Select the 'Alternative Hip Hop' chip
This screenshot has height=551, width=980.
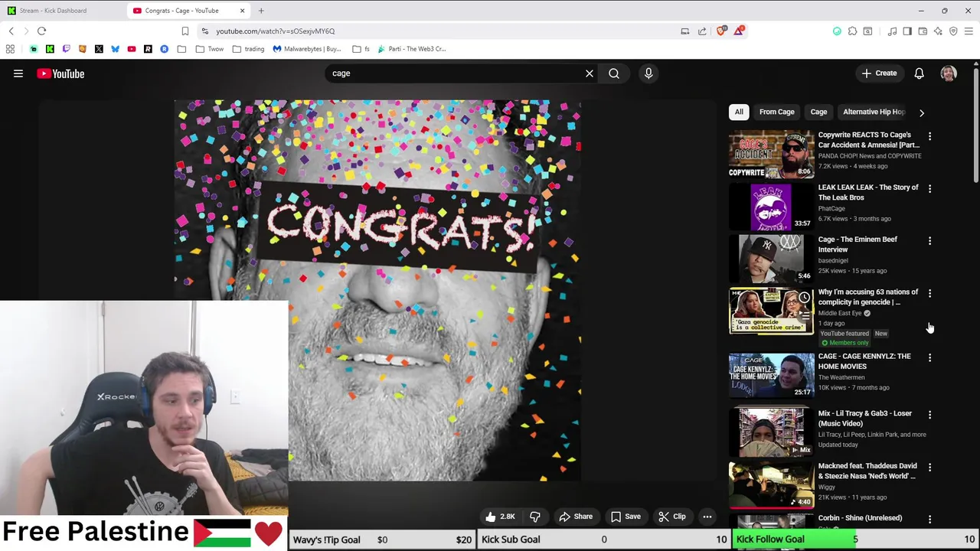[x=874, y=112]
